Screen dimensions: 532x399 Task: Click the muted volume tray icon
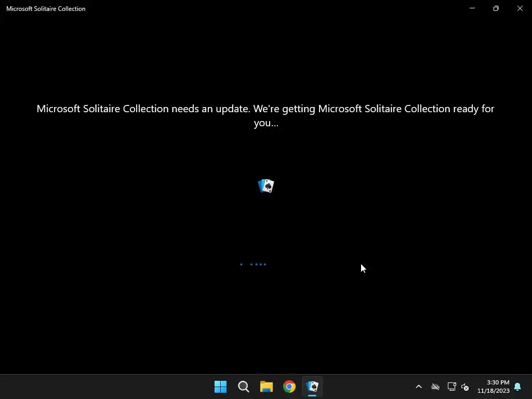point(465,387)
